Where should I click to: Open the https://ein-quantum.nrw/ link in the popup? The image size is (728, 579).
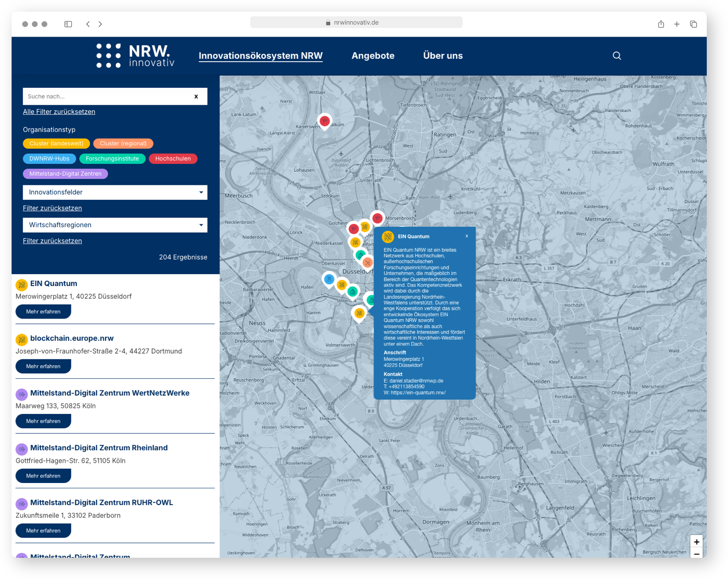(x=418, y=393)
